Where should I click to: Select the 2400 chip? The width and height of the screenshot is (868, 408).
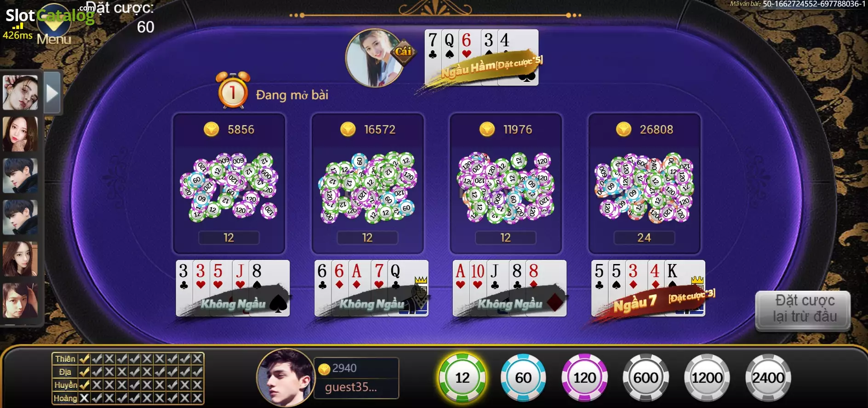pyautogui.click(x=768, y=378)
